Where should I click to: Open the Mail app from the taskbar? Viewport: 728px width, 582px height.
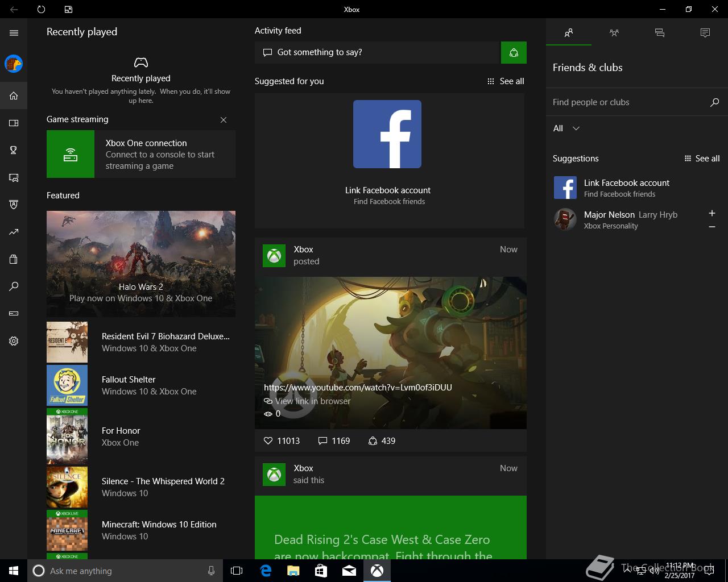(x=349, y=571)
